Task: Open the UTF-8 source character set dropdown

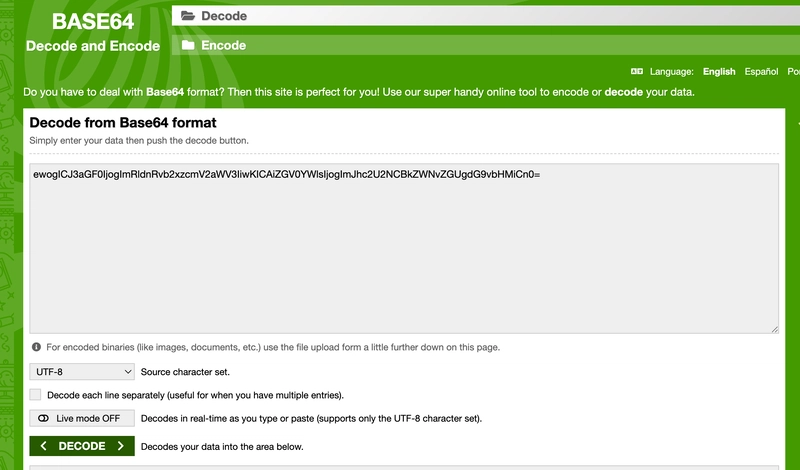Action: coord(82,372)
